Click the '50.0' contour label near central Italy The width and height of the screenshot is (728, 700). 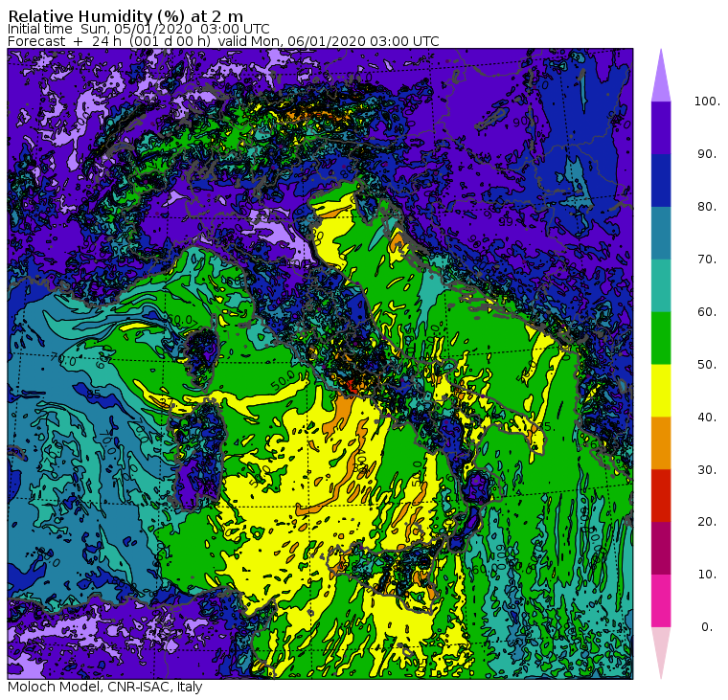[x=284, y=380]
